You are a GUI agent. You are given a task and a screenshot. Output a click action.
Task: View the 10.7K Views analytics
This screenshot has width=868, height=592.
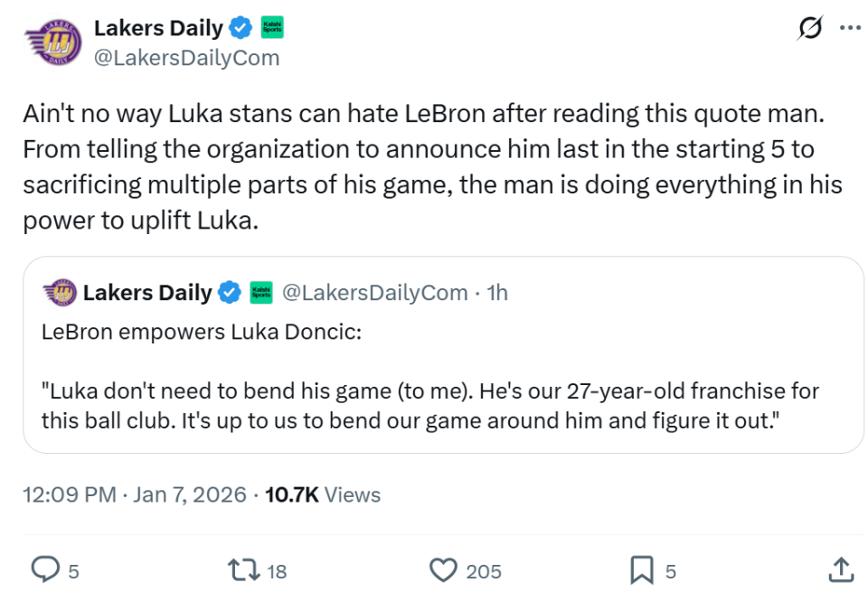pyautogui.click(x=323, y=494)
